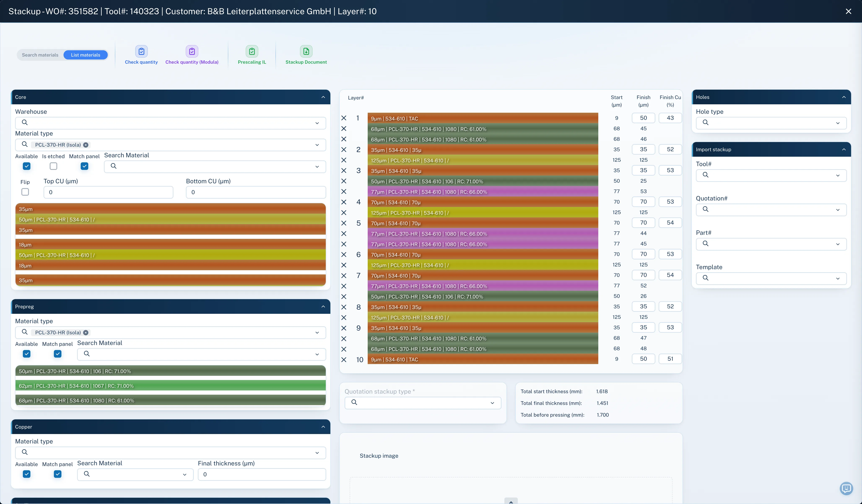Click search icon in Template field
Screen dimensions: 862x504
(x=705, y=278)
